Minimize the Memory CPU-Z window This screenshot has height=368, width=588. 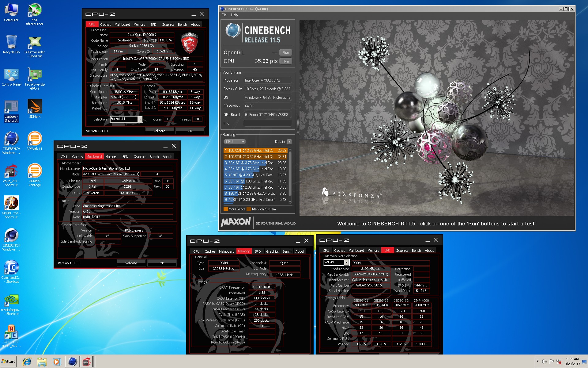[297, 241]
